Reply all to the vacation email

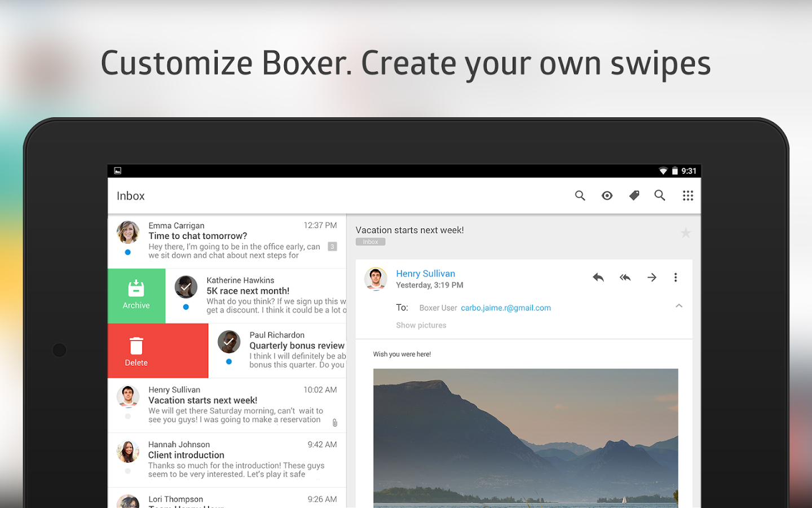[x=625, y=277]
